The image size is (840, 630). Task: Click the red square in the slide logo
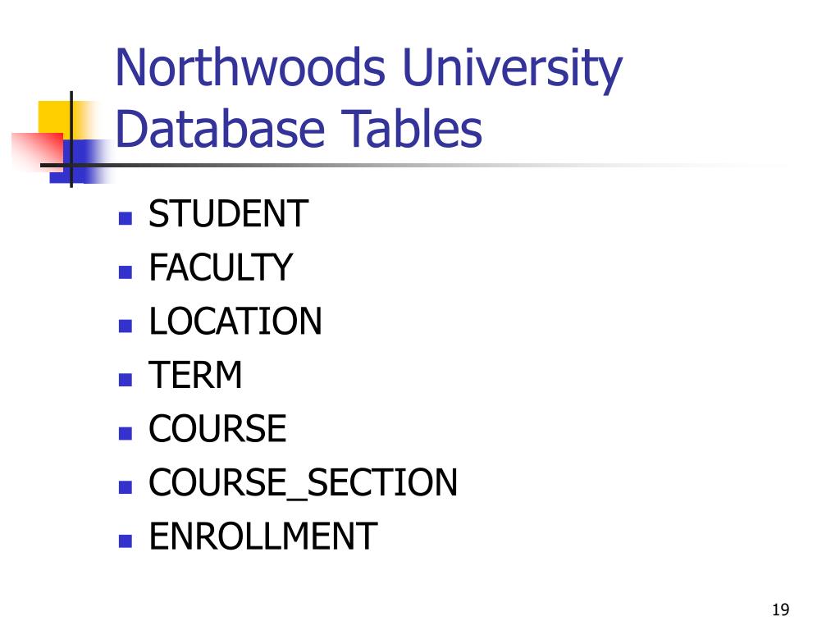pyautogui.click(x=38, y=151)
